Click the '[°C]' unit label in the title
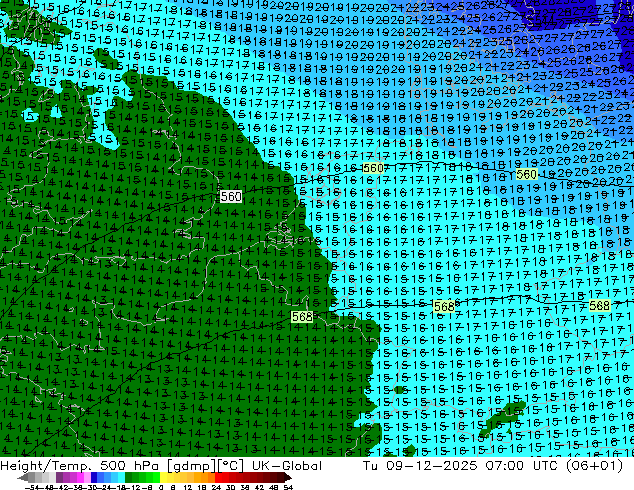This screenshot has width=634, height=490. click(x=230, y=466)
